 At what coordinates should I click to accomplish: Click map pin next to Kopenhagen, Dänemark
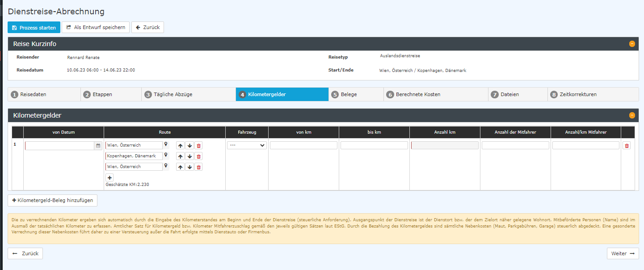pos(166,156)
